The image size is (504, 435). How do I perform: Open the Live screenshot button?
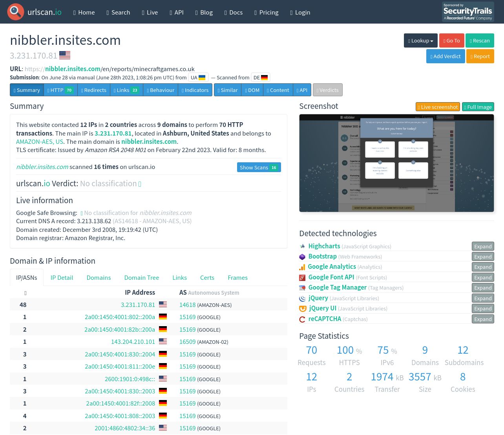pyautogui.click(x=438, y=107)
